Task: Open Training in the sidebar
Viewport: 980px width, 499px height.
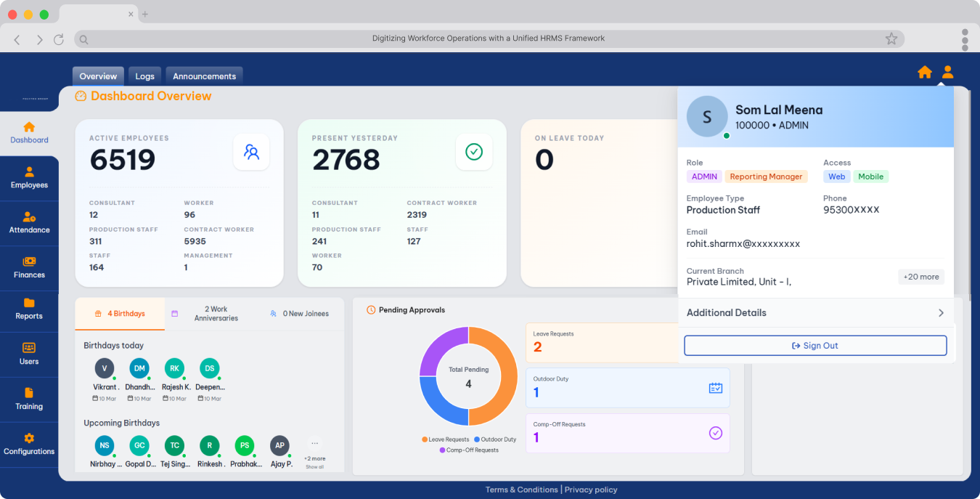Action: [29, 399]
